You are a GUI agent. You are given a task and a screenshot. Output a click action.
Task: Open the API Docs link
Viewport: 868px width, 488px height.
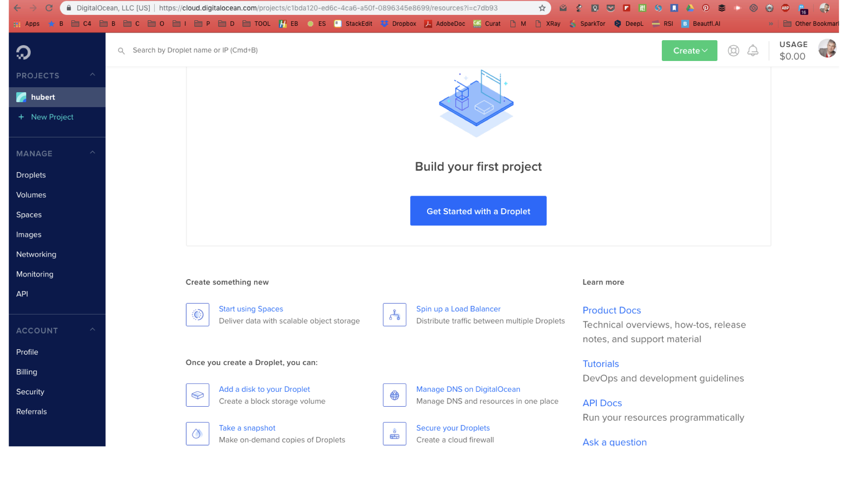coord(602,403)
